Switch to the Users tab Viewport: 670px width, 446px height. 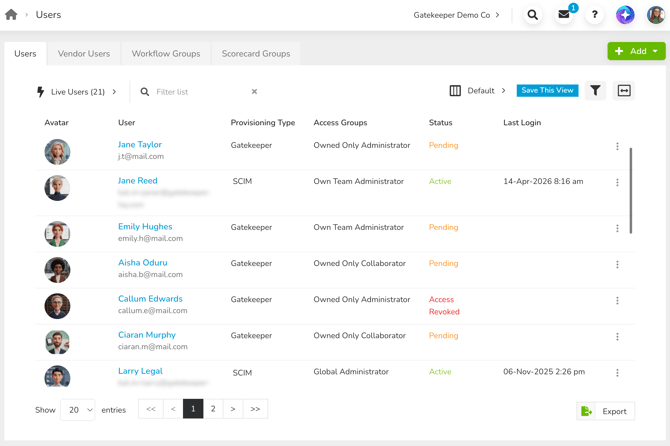[x=25, y=54]
